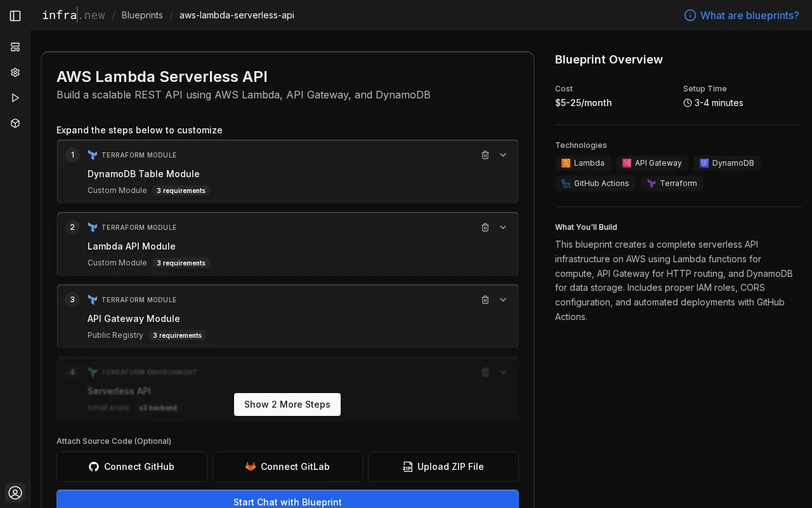Delete the DynamoDB Table Module step
The image size is (812, 508).
pyautogui.click(x=485, y=155)
